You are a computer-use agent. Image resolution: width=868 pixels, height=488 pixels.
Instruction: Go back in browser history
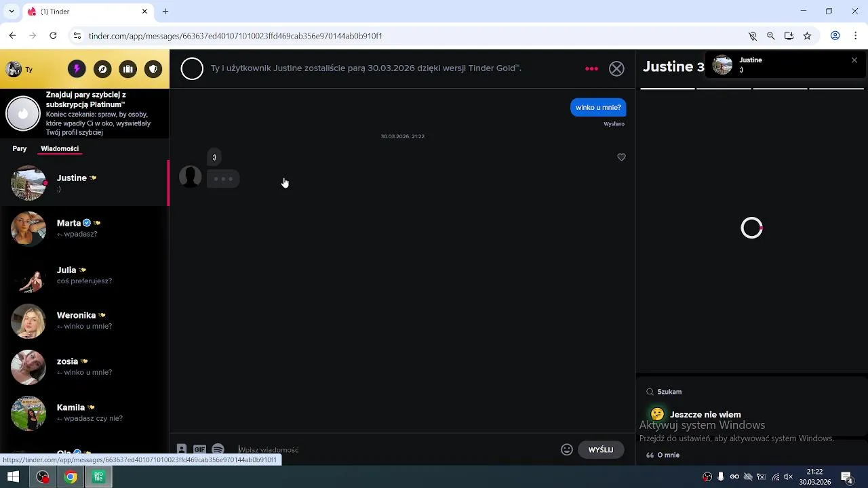click(x=12, y=36)
